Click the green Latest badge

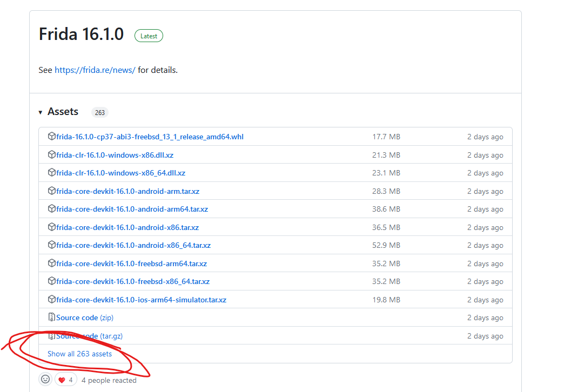tap(149, 36)
